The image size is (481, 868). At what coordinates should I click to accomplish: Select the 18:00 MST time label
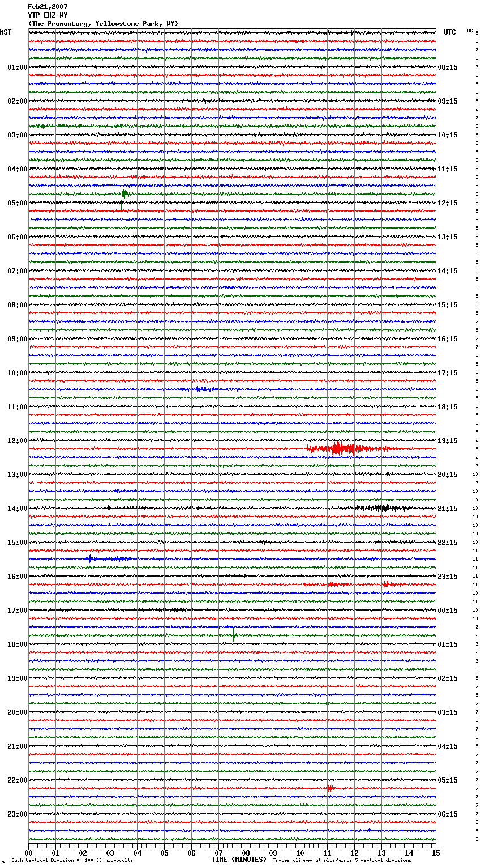(18, 644)
